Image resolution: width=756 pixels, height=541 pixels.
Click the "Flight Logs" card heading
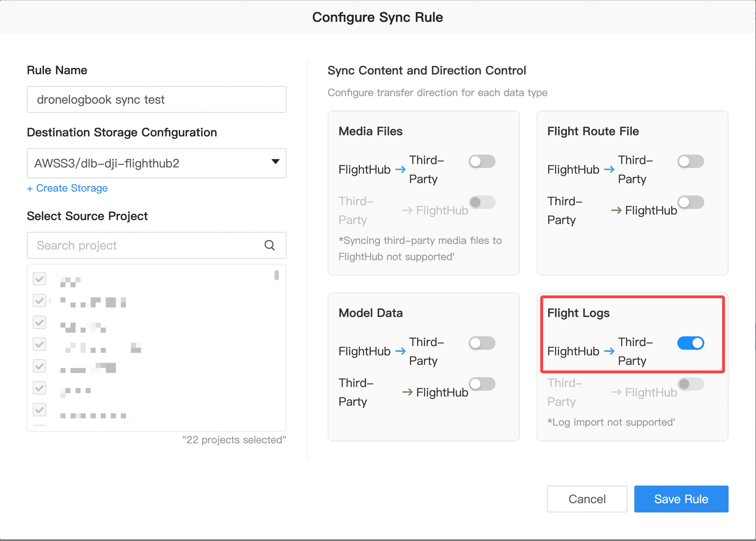point(578,313)
